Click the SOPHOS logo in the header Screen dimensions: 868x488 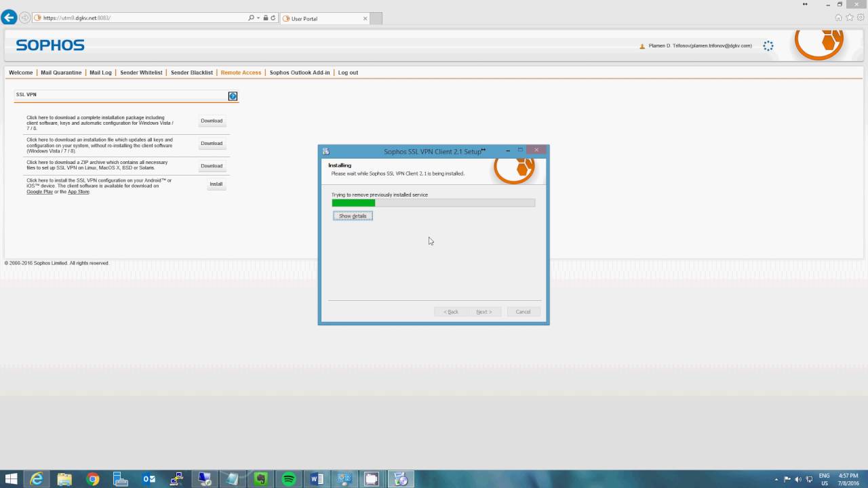[x=50, y=45]
